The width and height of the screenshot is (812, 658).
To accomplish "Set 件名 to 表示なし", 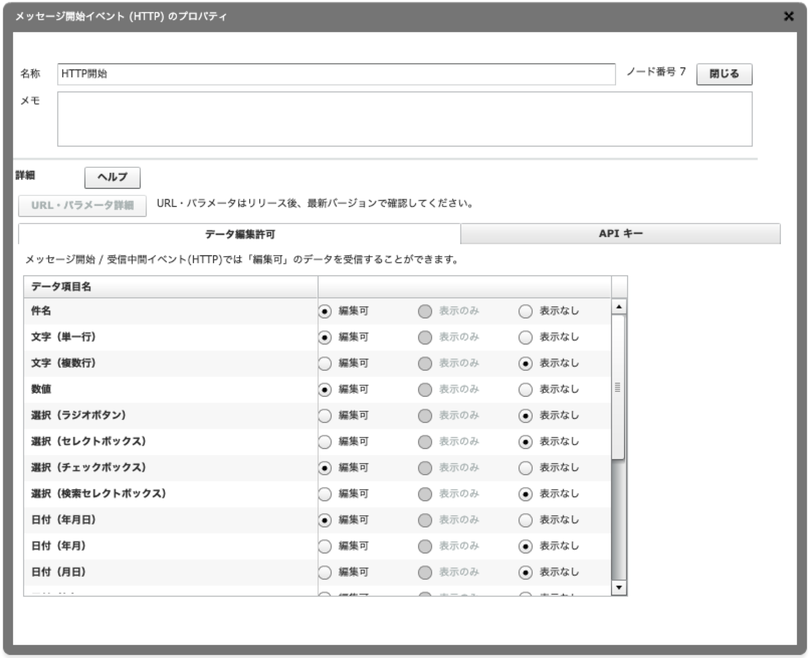I will [x=525, y=311].
